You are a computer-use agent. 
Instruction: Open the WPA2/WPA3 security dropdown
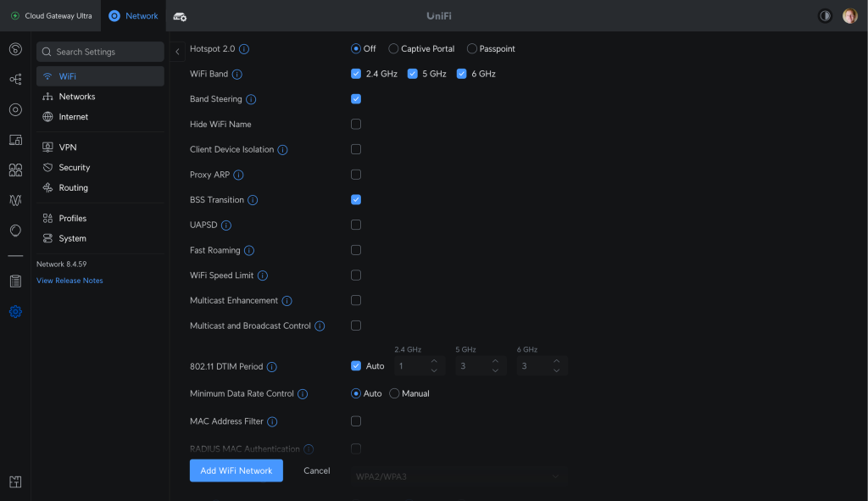point(458,477)
